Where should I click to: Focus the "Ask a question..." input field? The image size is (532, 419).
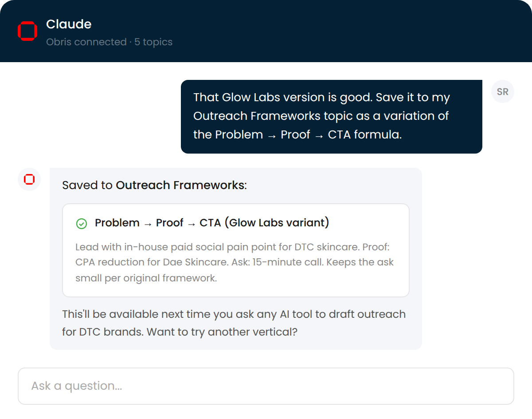click(x=266, y=386)
